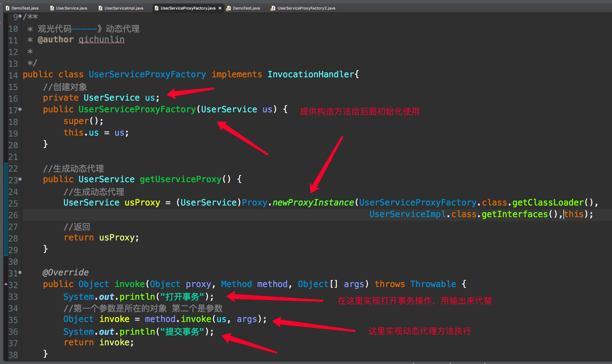Switch to the first DemoTest.java tab
This screenshot has height=364, width=612.
pyautogui.click(x=22, y=8)
